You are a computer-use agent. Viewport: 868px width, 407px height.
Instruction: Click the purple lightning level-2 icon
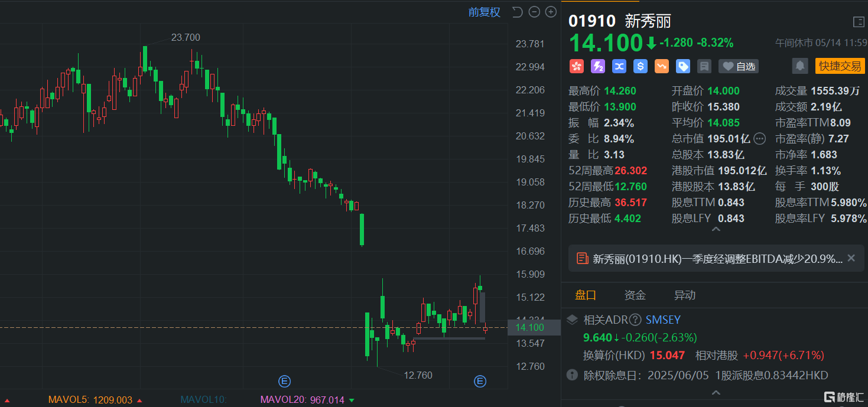[597, 66]
